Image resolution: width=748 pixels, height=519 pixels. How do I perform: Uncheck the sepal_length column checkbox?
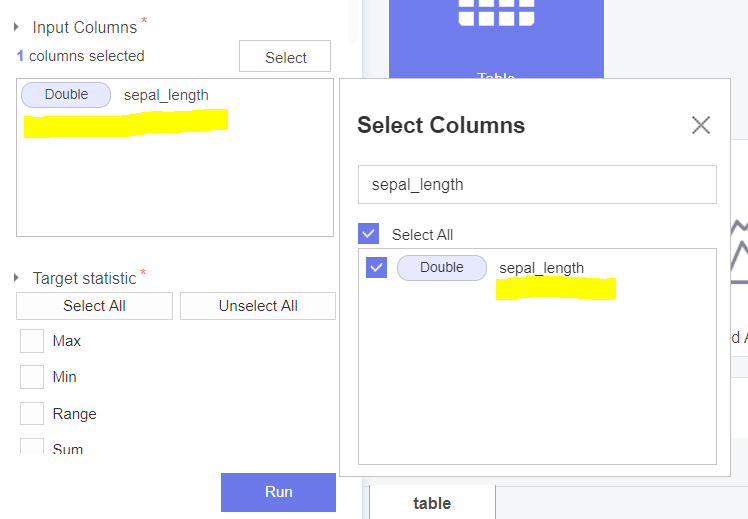[376, 268]
